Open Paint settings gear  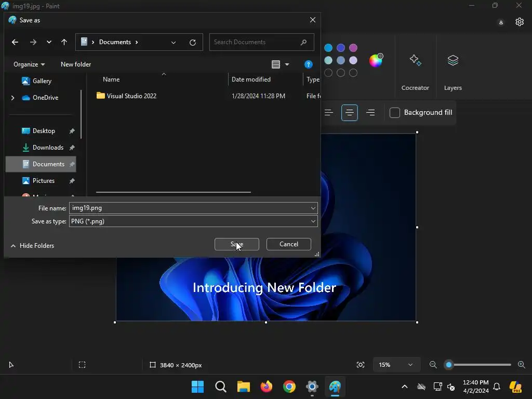(x=520, y=22)
